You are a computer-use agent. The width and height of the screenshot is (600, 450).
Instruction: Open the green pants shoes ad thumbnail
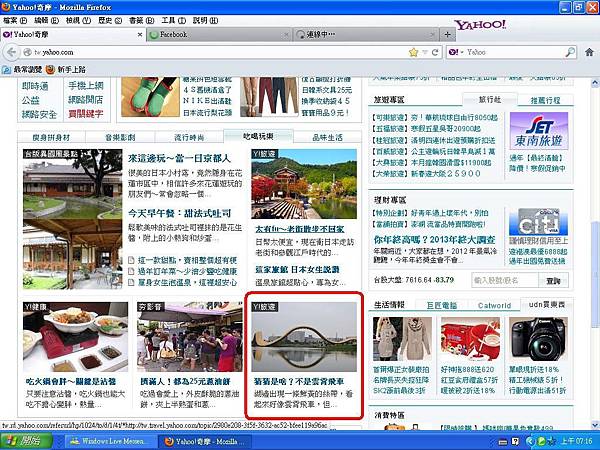point(150,97)
